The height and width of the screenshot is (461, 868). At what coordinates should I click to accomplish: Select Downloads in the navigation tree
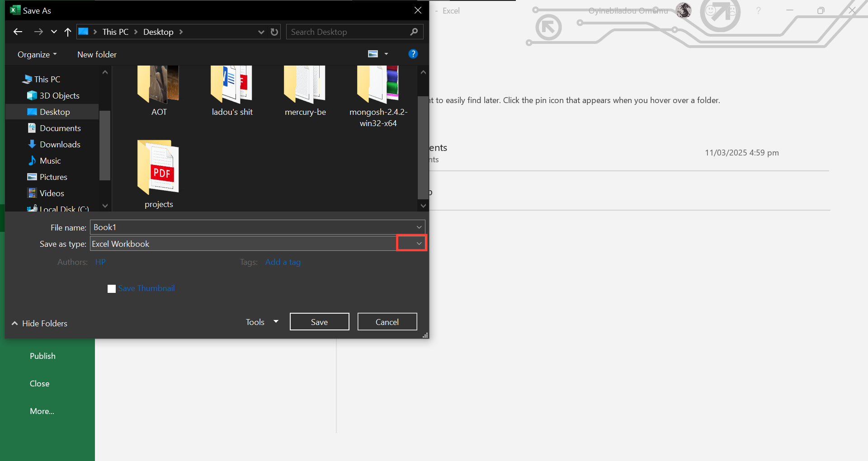(x=60, y=145)
